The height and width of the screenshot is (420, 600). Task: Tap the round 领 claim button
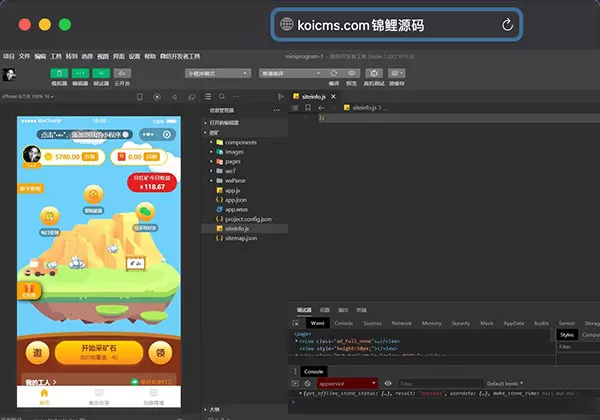pyautogui.click(x=160, y=352)
